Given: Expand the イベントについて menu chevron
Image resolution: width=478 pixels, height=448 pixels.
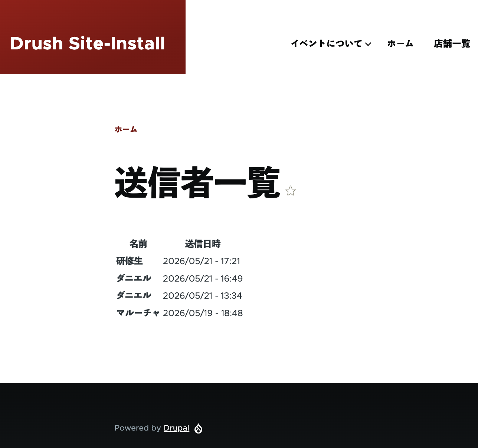Looking at the screenshot, I should [x=368, y=44].
